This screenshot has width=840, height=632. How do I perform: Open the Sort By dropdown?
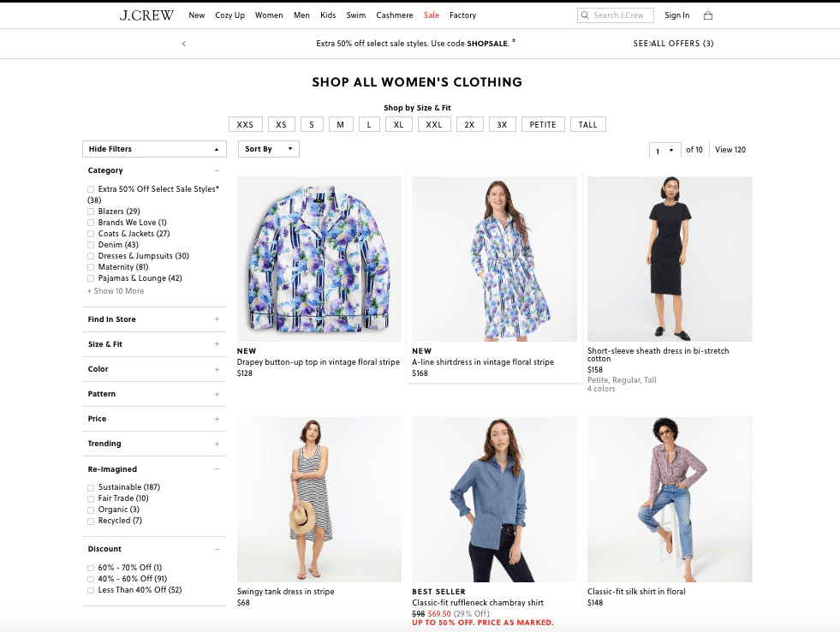(x=268, y=149)
